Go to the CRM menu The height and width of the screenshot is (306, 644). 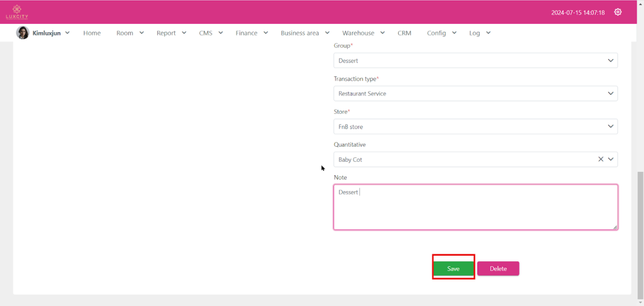404,33
